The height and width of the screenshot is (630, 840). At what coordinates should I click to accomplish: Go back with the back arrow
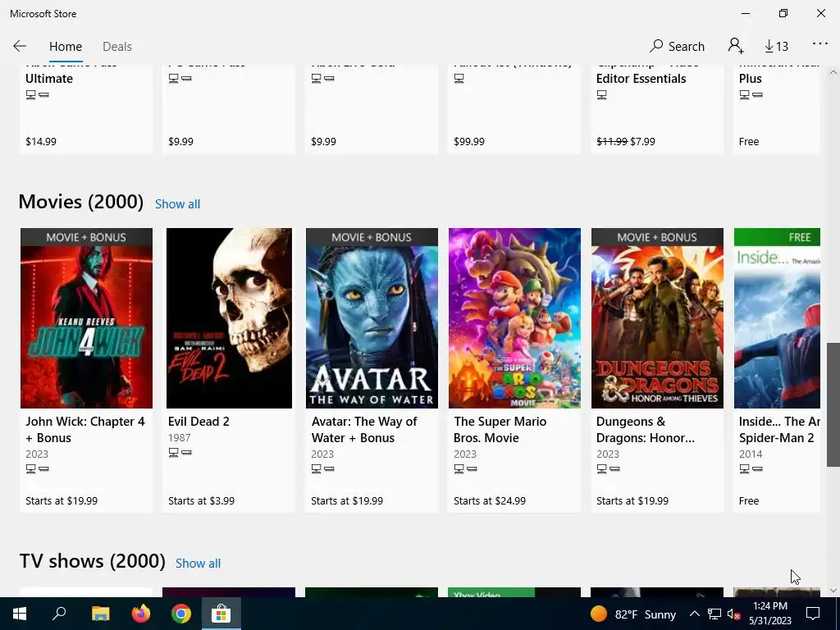point(20,46)
